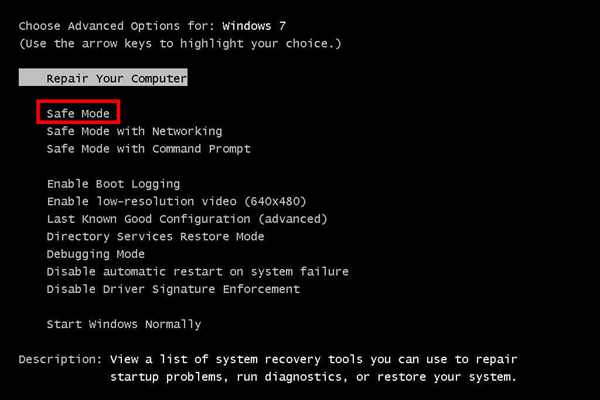This screenshot has width=600, height=400.
Task: Select Safe Mode with Networking
Action: [x=134, y=131]
